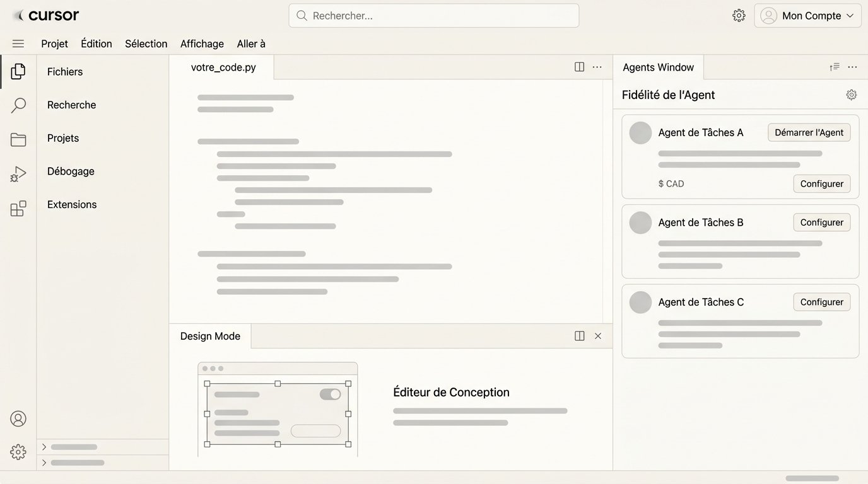The height and width of the screenshot is (484, 868).
Task: Select Fichiers in the sidebar
Action: pyautogui.click(x=65, y=71)
